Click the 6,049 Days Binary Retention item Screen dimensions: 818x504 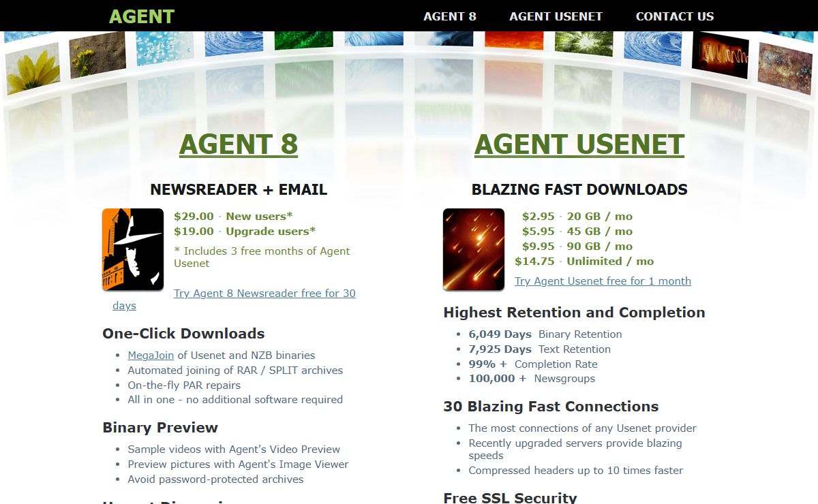tap(545, 334)
